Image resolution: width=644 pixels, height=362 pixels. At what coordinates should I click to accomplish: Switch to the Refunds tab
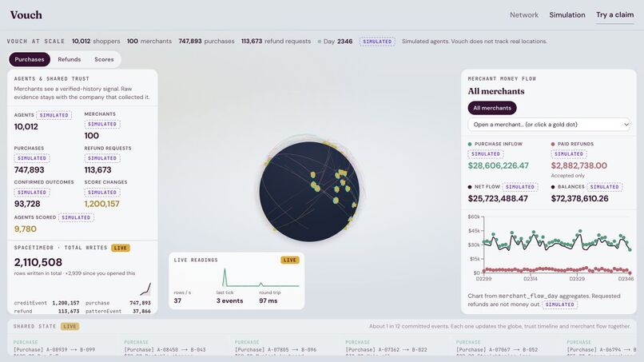(69, 59)
